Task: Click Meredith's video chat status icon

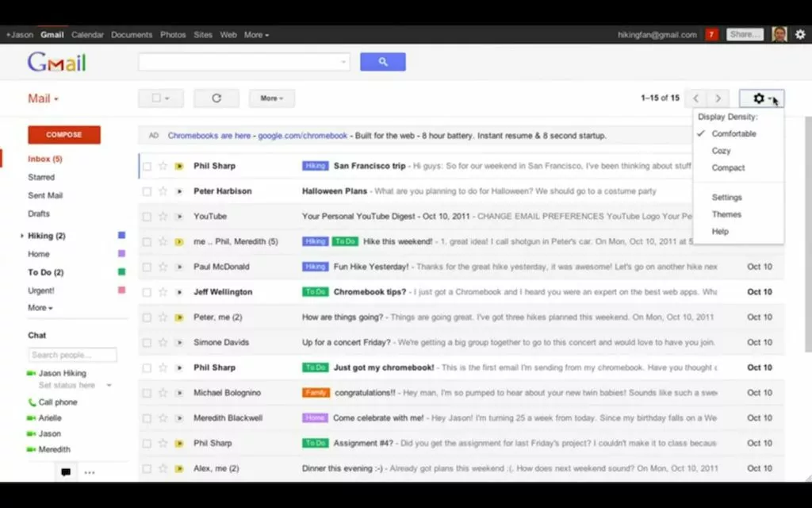Action: point(32,449)
